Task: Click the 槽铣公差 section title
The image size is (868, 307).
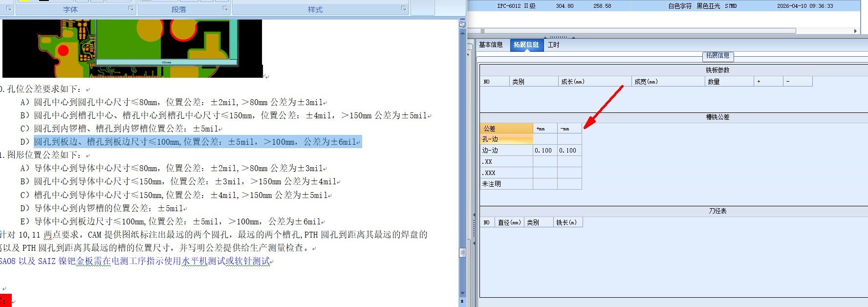Action: pyautogui.click(x=717, y=117)
